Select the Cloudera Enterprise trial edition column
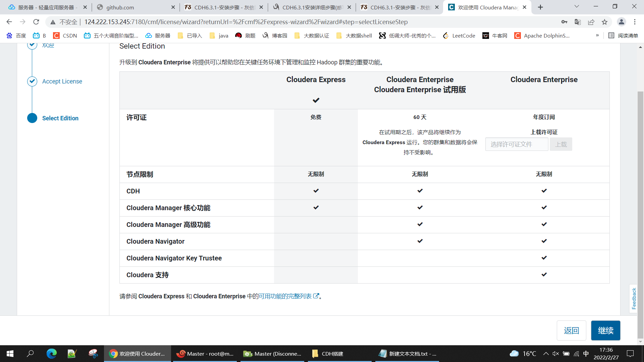644x362 pixels. [x=420, y=84]
